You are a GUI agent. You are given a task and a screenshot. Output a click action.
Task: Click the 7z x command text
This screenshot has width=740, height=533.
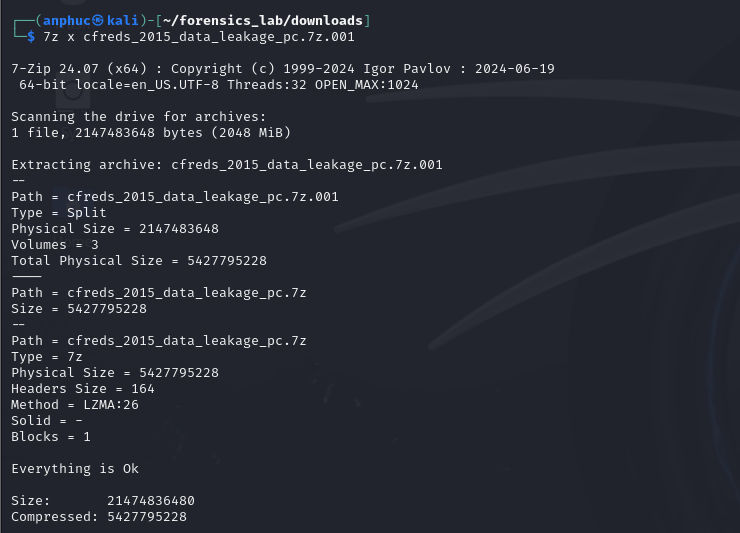pos(59,37)
